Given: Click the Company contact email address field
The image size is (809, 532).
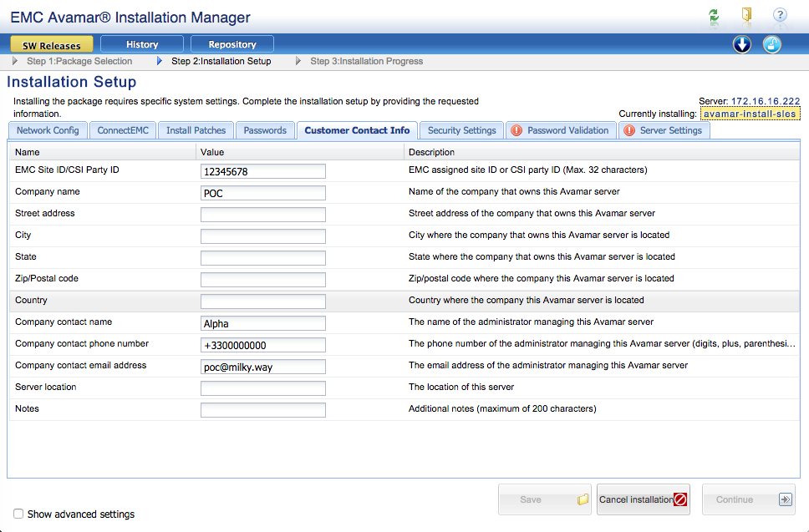Looking at the screenshot, I should point(262,367).
